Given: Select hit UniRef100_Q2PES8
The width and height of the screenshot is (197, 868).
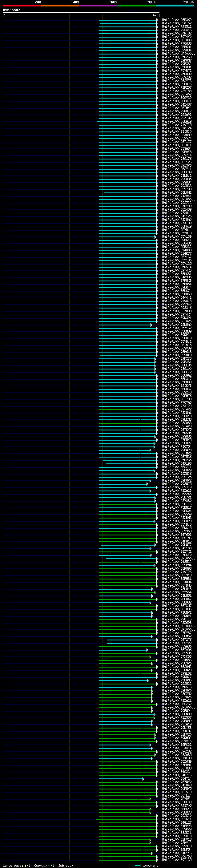Looking at the screenshot, I should coord(177,802).
